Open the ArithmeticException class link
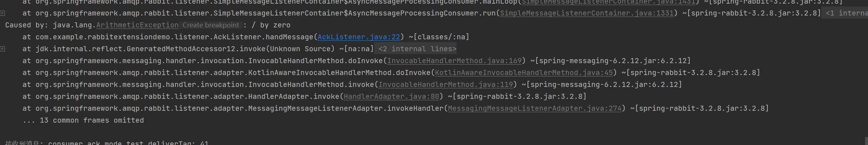Screen dimensions: 868x145 137,25
